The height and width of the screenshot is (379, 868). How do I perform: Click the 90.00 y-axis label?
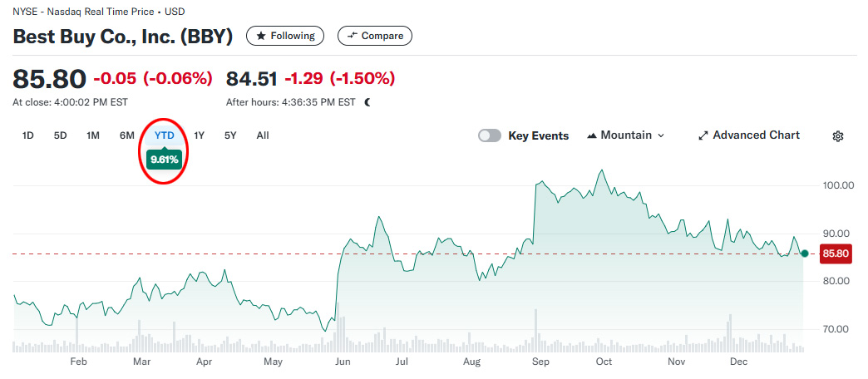point(836,233)
